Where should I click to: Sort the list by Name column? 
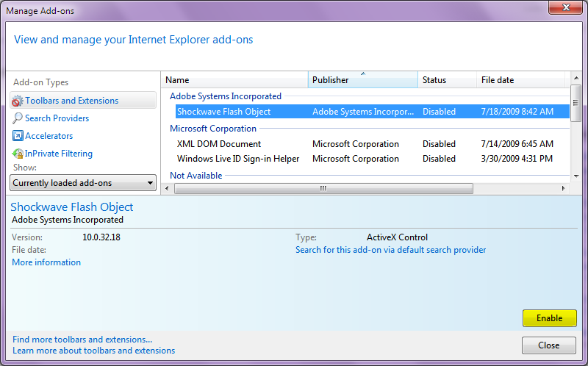pos(234,80)
